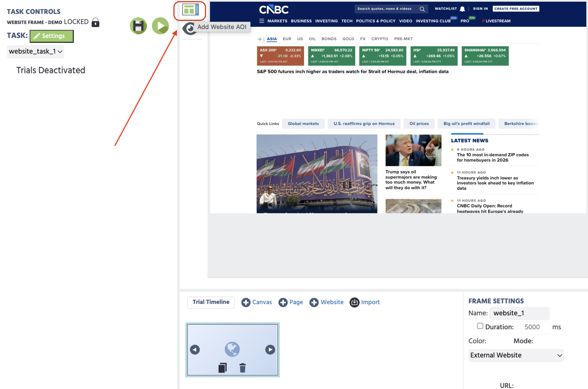Toggle the eye preview icon below AOI
The width and height of the screenshot is (588, 389).
189,28
